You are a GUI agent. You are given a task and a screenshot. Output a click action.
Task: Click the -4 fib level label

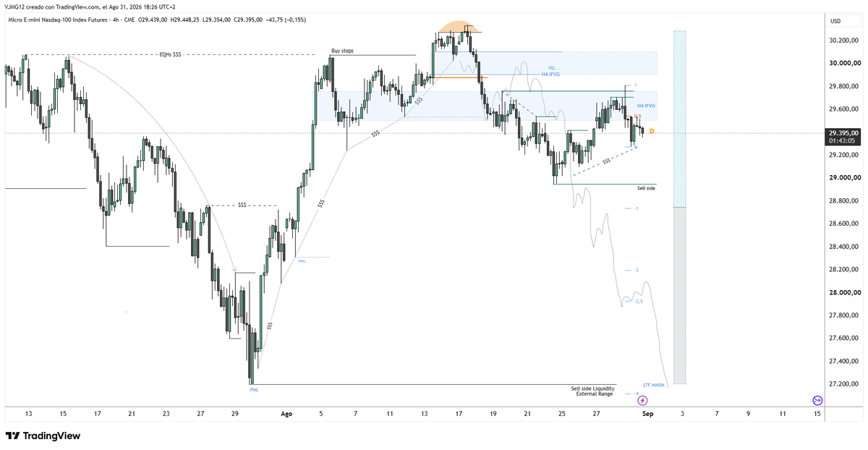click(637, 393)
